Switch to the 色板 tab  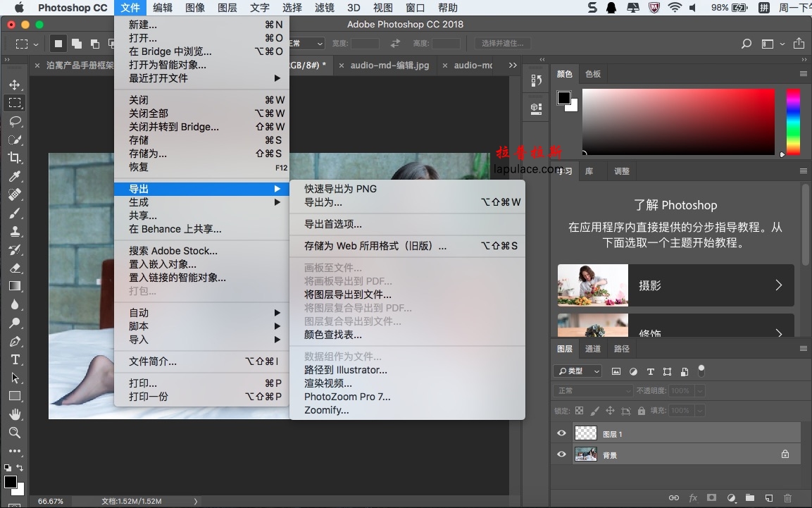593,73
